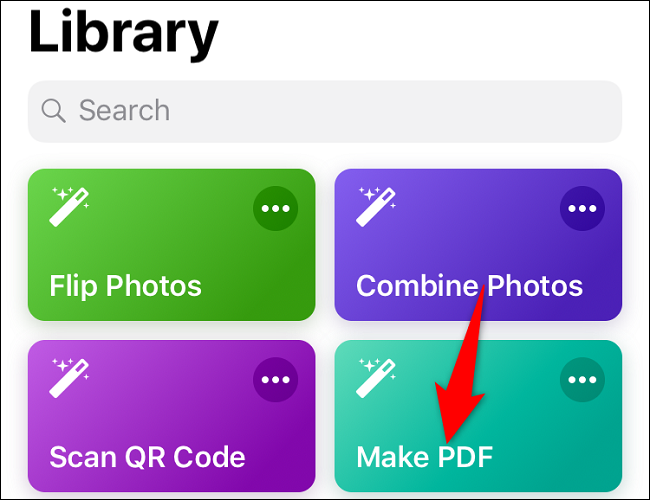This screenshot has width=650, height=500.
Task: Run the Scan QR Code shortcut card
Action: click(x=172, y=416)
